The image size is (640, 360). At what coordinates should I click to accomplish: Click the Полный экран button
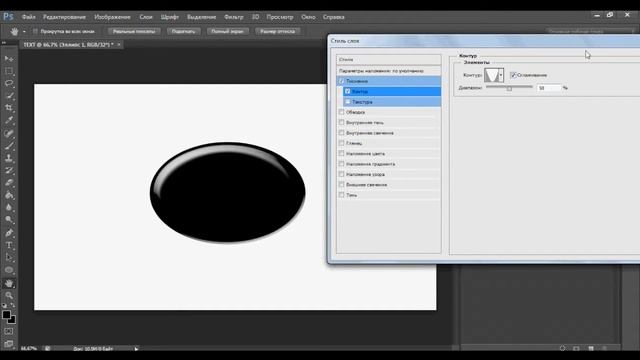click(227, 31)
